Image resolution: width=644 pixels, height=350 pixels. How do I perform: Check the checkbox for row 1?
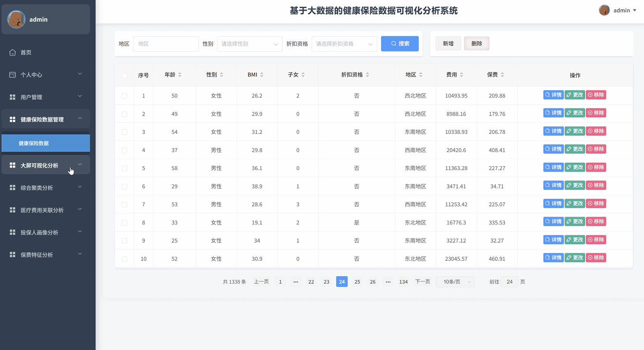(124, 96)
